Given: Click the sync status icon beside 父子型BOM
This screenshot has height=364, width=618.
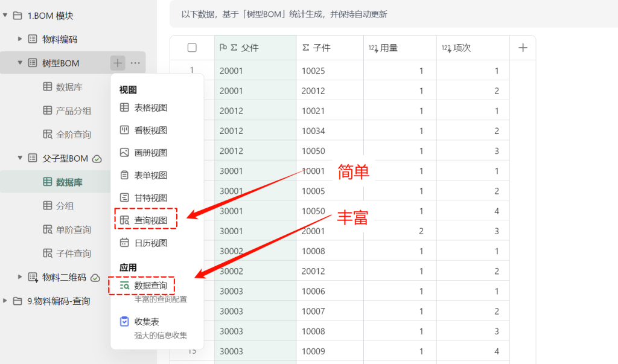Looking at the screenshot, I should click(97, 159).
